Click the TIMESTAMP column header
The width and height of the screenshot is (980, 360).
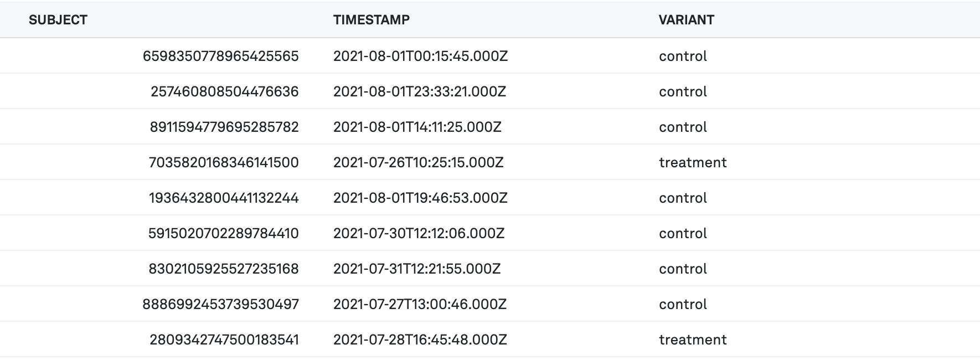pyautogui.click(x=372, y=20)
